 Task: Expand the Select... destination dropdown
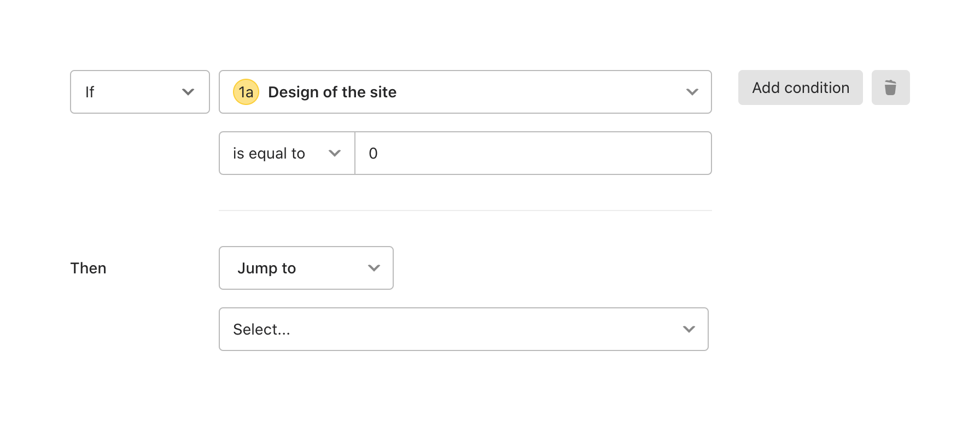coord(463,329)
